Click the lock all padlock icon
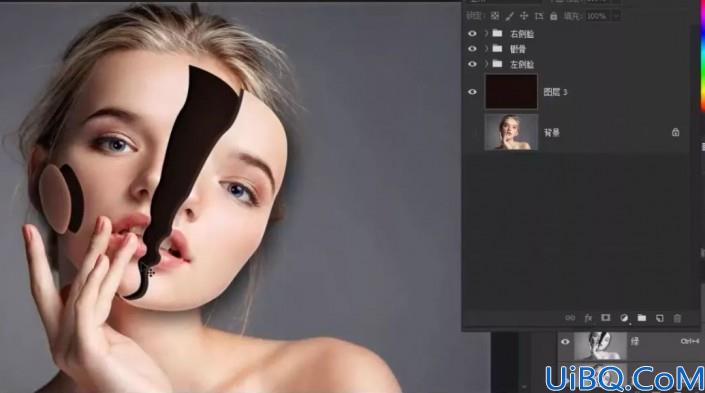Screen dimensions: 705x393 (x=553, y=16)
